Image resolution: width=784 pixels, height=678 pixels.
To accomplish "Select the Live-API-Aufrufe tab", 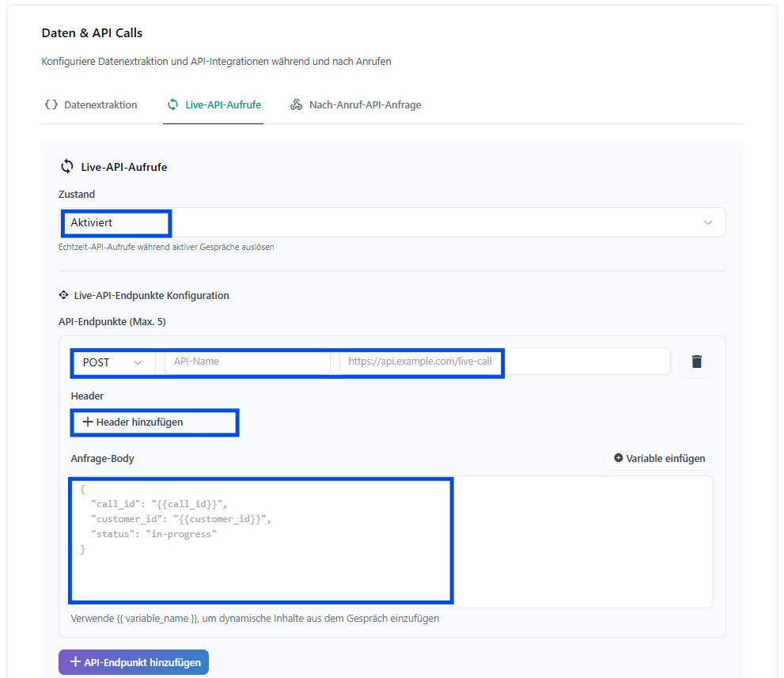I will [213, 104].
